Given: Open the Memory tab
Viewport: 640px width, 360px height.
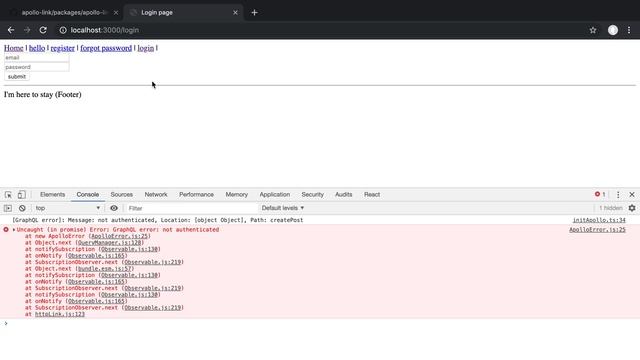Looking at the screenshot, I should click(237, 195).
